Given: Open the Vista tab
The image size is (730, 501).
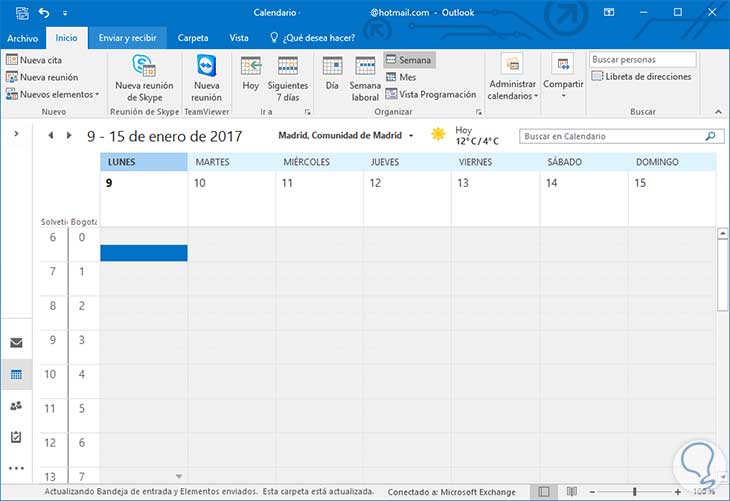Looking at the screenshot, I should [239, 38].
